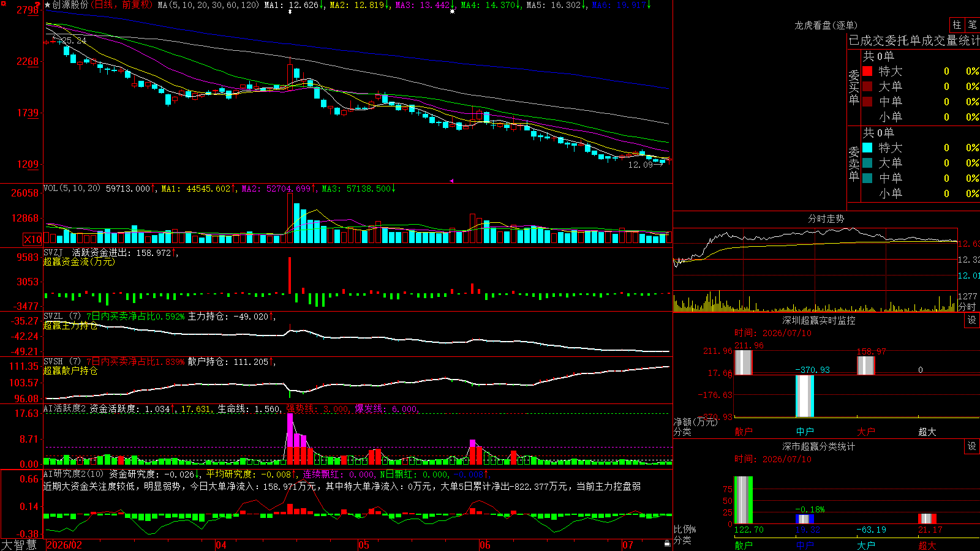
Task: Click the 07 month marker on time axis
Action: click(x=628, y=545)
